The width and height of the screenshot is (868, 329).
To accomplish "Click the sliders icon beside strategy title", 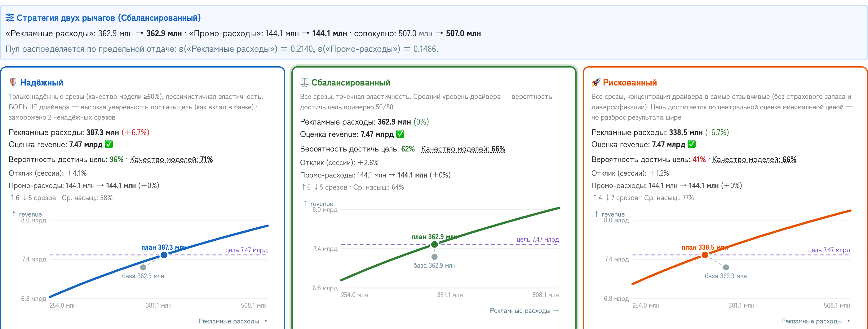I will pos(10,18).
